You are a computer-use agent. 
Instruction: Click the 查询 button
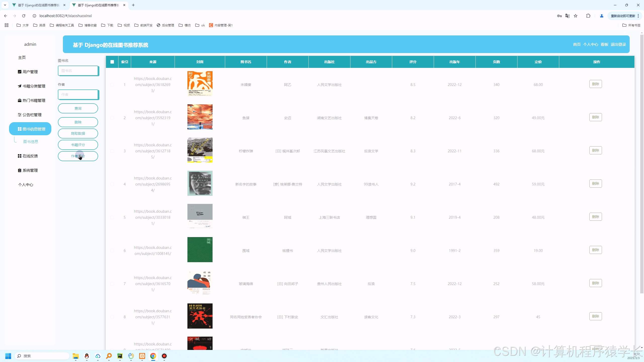[78, 108]
